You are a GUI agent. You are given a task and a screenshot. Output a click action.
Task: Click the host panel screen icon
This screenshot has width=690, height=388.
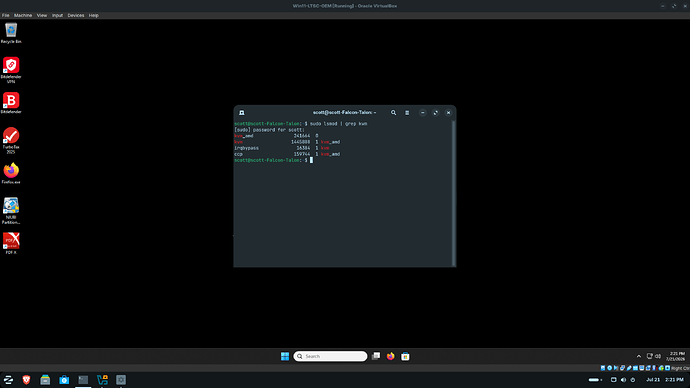pyautogui.click(x=613, y=380)
